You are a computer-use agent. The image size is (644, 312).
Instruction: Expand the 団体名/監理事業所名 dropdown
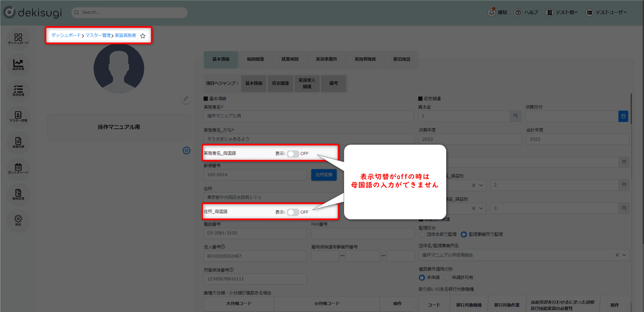[624, 255]
